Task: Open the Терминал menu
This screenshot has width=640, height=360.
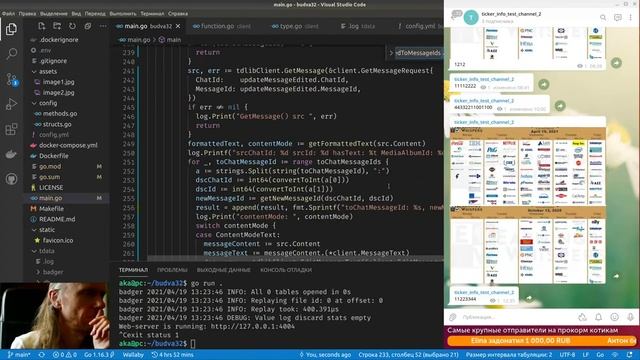Action: click(152, 13)
